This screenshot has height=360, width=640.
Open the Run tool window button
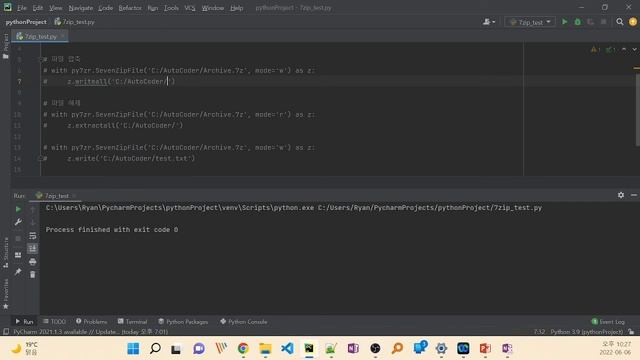[x=24, y=322]
